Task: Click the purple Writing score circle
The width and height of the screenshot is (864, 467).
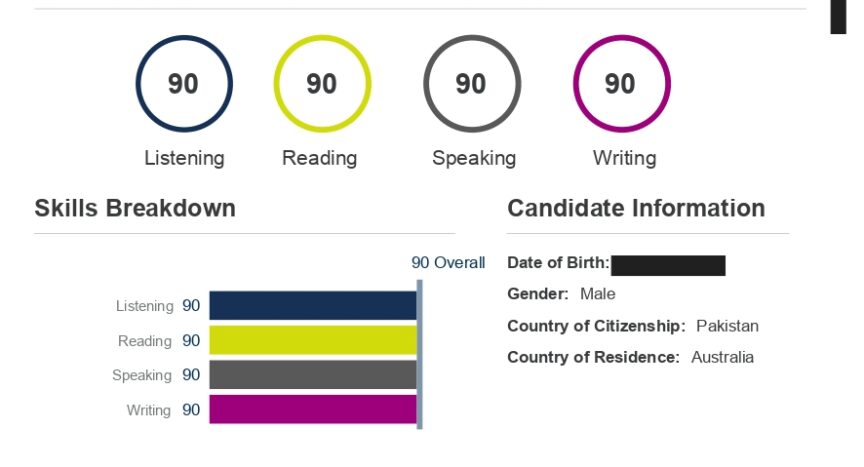Action: click(x=622, y=84)
